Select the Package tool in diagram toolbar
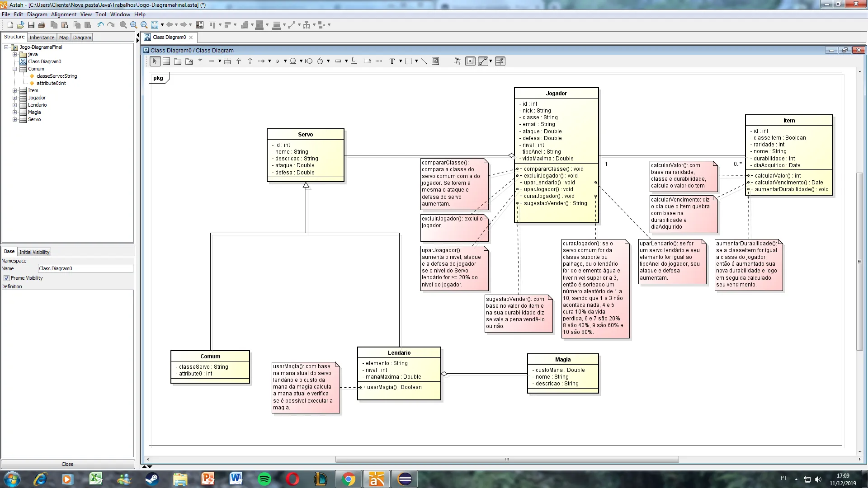The height and width of the screenshot is (488, 868). coord(178,61)
